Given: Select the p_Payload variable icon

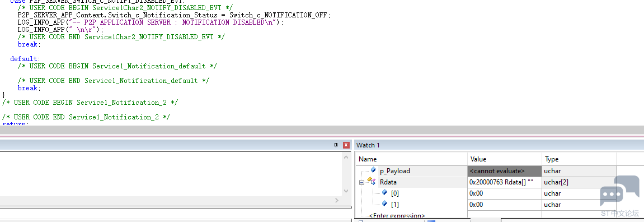Looking at the screenshot, I should pyautogui.click(x=373, y=170).
